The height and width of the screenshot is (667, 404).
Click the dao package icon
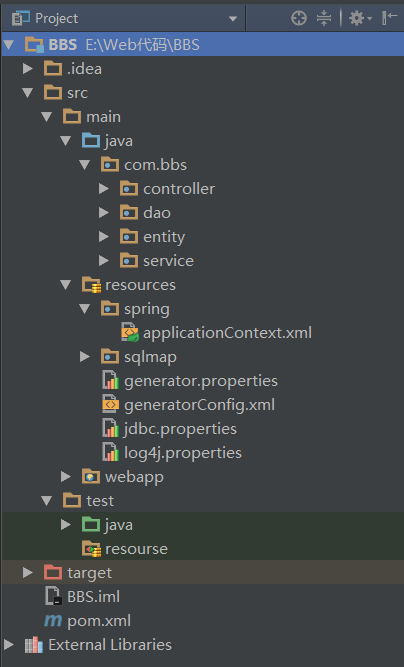pos(129,212)
